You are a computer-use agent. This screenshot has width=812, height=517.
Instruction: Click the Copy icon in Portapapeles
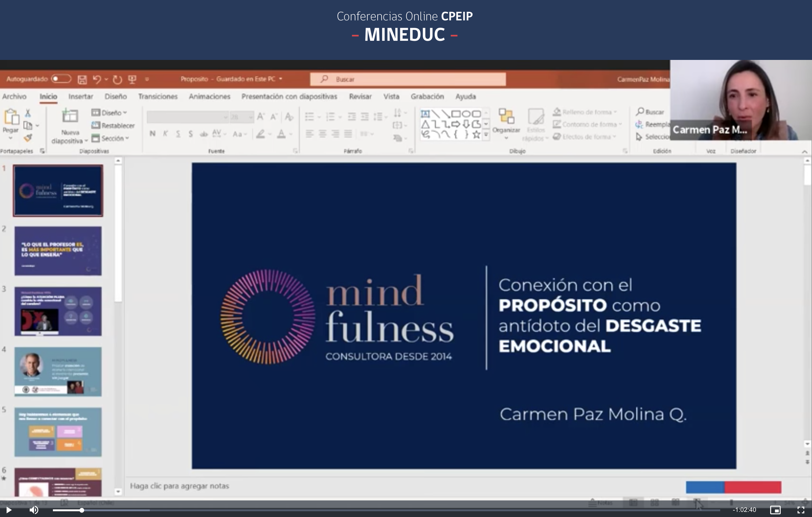[28, 126]
